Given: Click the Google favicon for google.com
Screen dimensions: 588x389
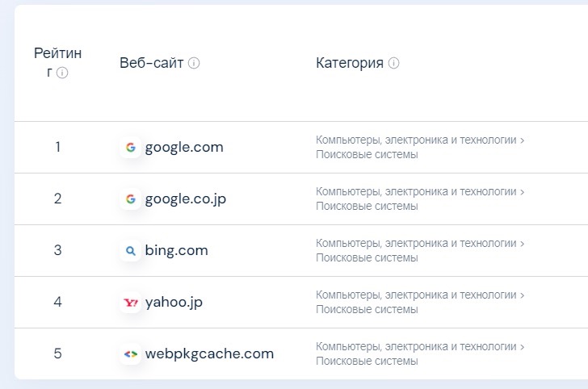Looking at the screenshot, I should [131, 147].
